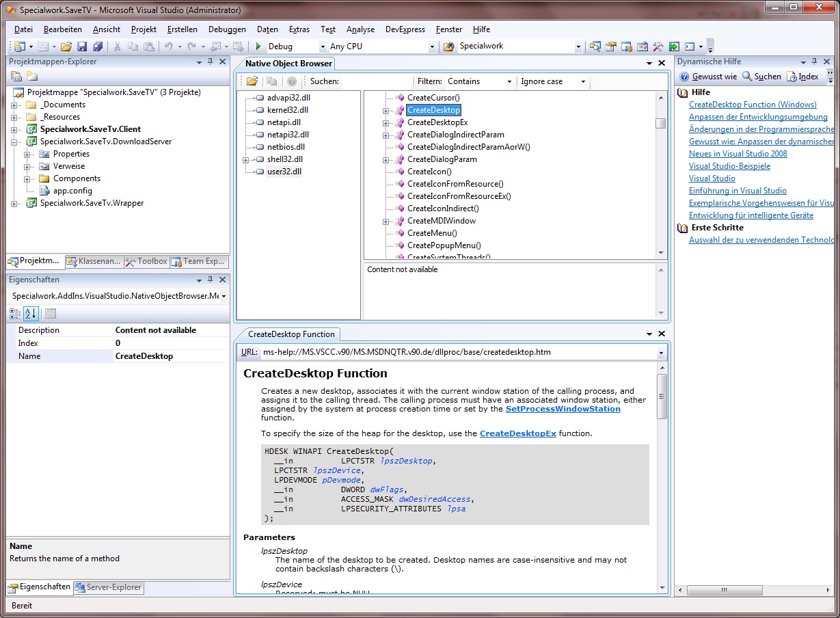Open the URL address dropdown arrow
The height and width of the screenshot is (618, 840).
[661, 353]
